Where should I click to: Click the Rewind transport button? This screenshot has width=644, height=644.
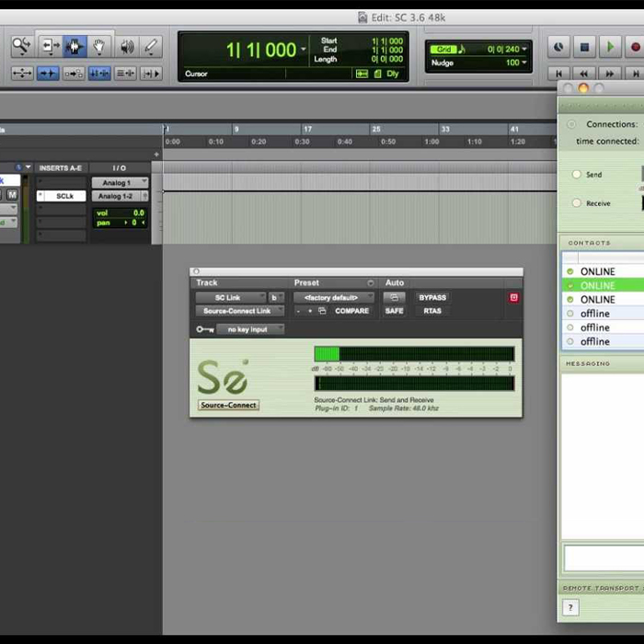point(584,74)
